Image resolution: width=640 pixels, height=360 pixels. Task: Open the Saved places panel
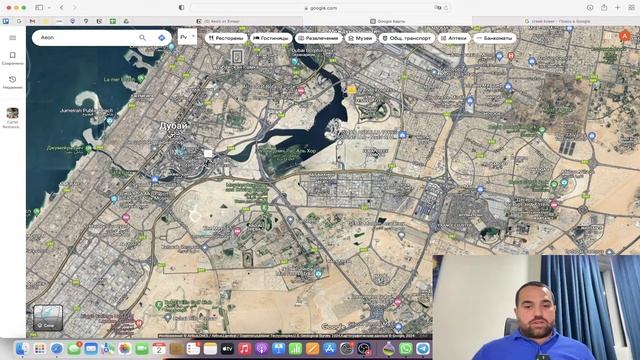(x=13, y=58)
